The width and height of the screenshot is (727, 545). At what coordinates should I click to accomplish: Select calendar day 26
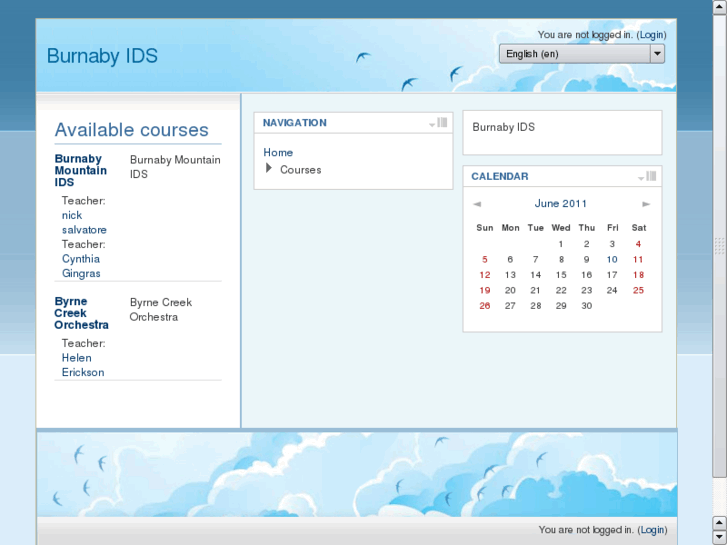[485, 306]
